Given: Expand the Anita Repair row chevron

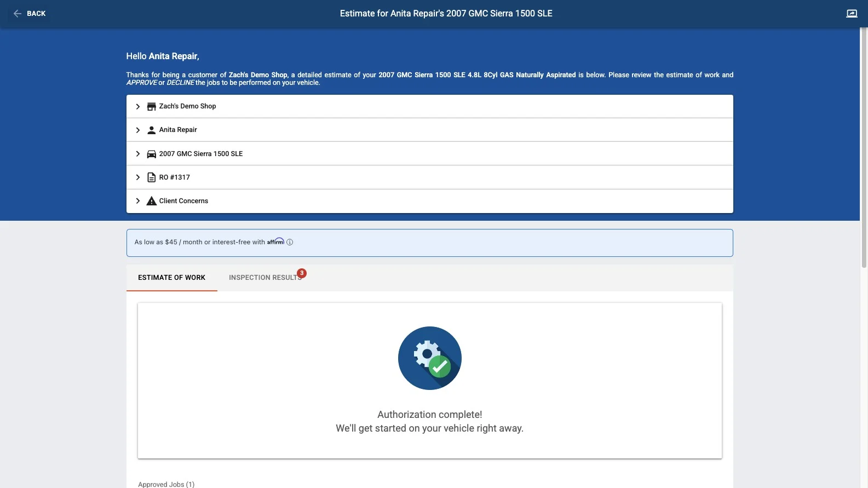Looking at the screenshot, I should [x=138, y=130].
